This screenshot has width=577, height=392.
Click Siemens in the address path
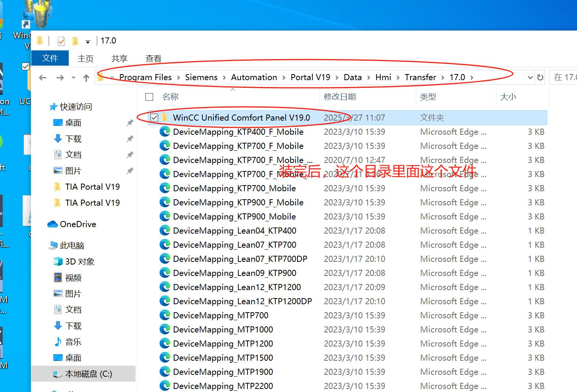[201, 77]
